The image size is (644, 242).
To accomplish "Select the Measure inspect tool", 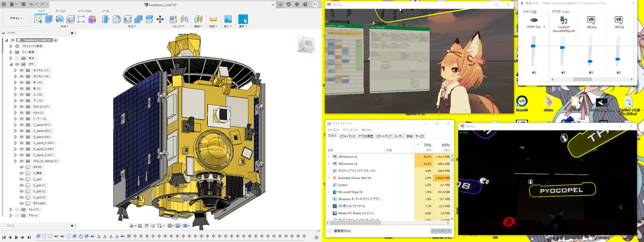I will click(x=213, y=19).
